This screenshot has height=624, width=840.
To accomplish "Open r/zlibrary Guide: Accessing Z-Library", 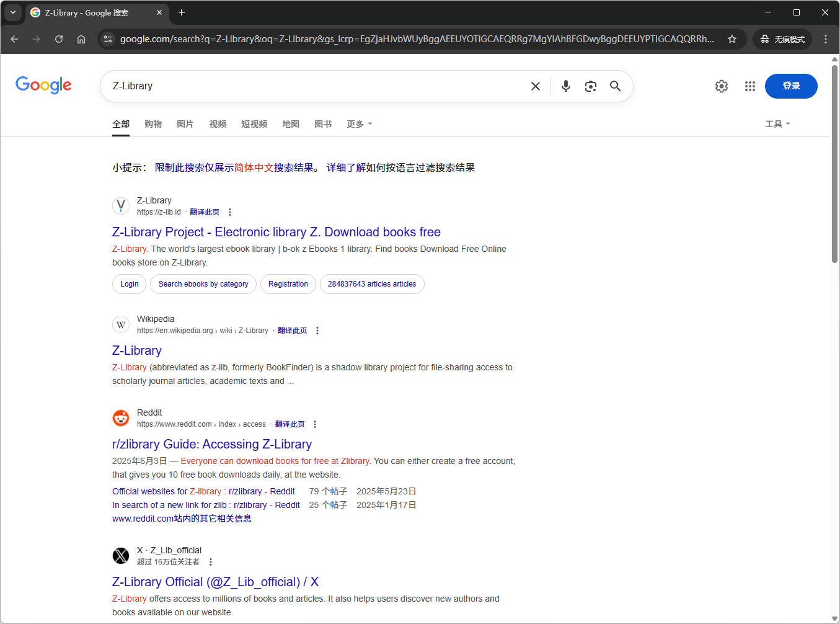I will pyautogui.click(x=212, y=444).
